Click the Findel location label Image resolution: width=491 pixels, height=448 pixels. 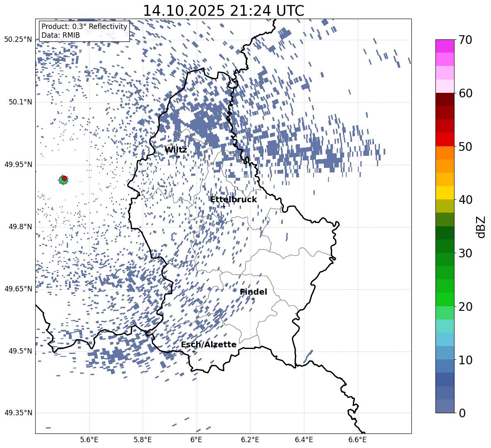pyautogui.click(x=253, y=292)
